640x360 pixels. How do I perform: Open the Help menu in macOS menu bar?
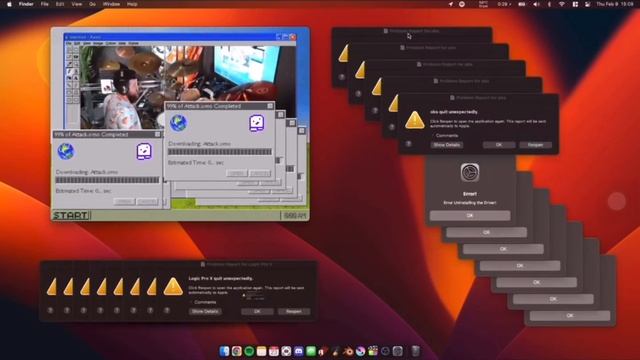pos(132,4)
